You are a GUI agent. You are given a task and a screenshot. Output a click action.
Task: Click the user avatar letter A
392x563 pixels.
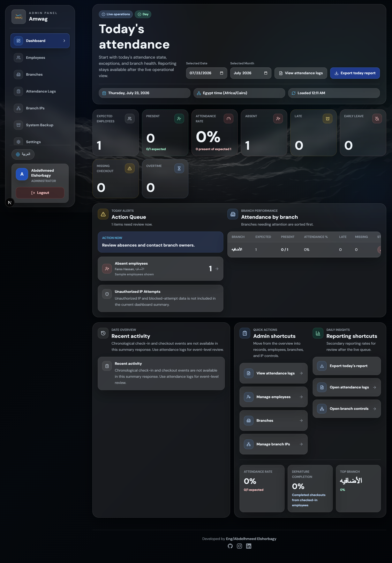click(22, 174)
